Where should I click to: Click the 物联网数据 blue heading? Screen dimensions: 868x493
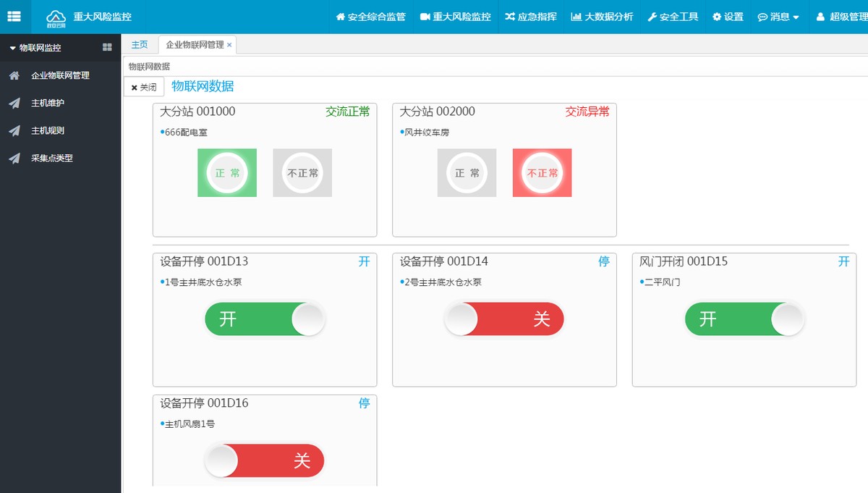[x=203, y=86]
